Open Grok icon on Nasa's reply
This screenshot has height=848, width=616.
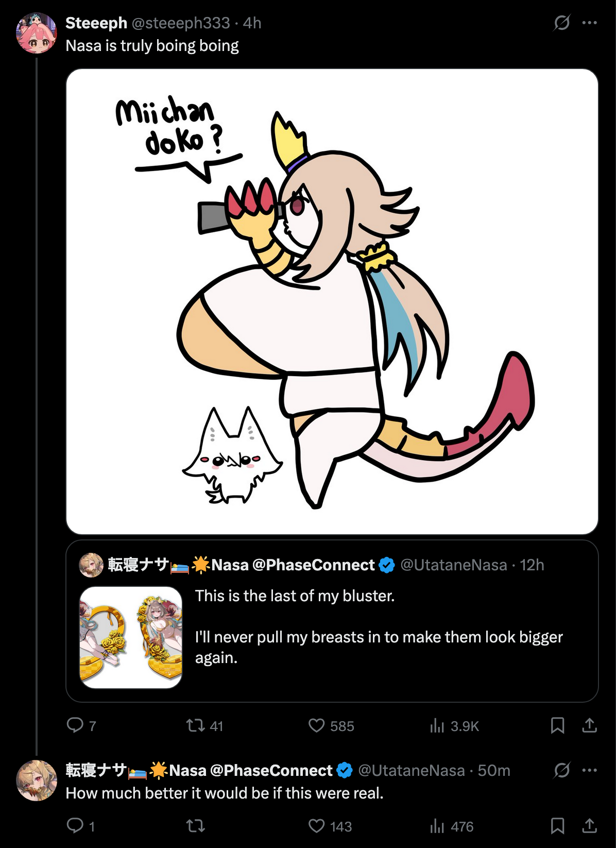tap(561, 770)
